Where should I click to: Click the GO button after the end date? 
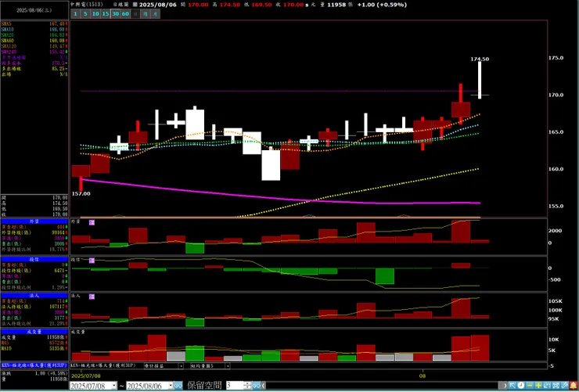coord(178,386)
